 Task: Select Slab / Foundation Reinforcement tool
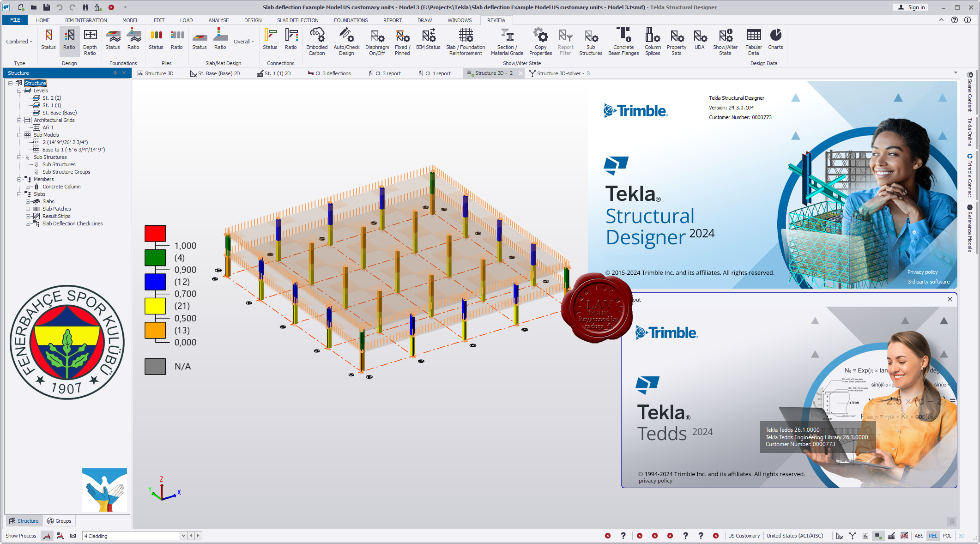(x=466, y=42)
